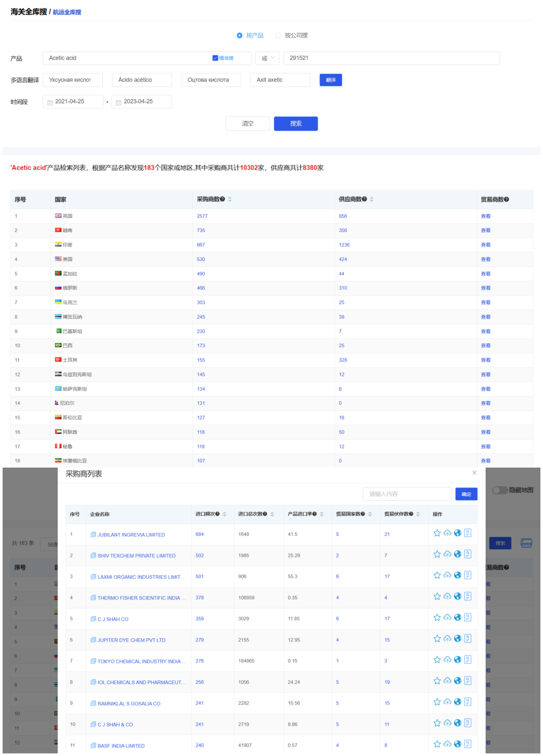Open the globe icon for BASF INDIA LIMITED

[458, 744]
